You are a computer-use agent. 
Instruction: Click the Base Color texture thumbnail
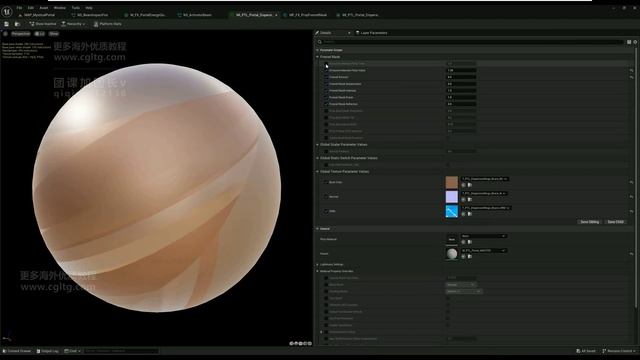click(x=451, y=182)
